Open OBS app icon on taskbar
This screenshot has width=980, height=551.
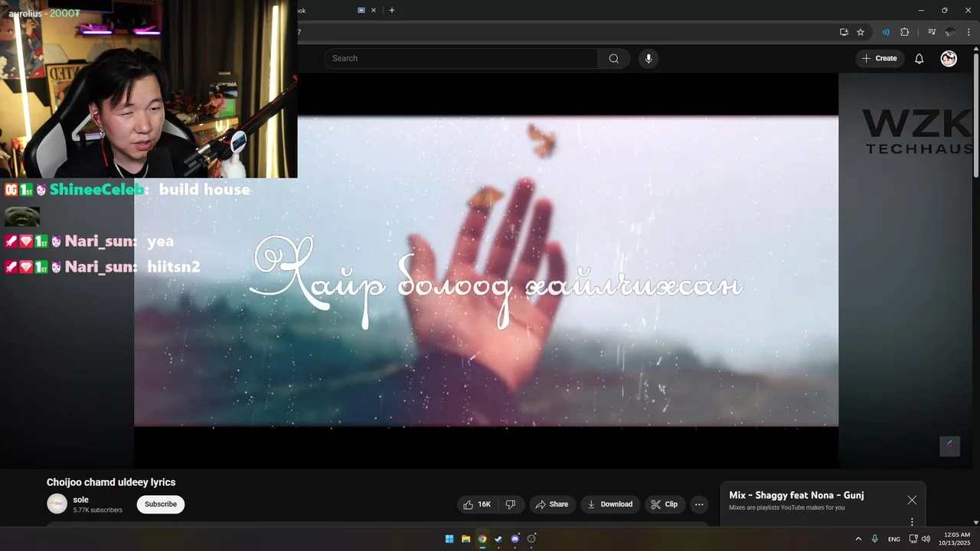point(531,539)
